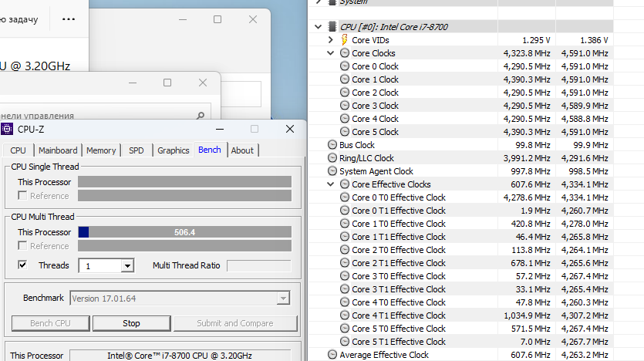Open the Threads count dropdown

tap(127, 266)
